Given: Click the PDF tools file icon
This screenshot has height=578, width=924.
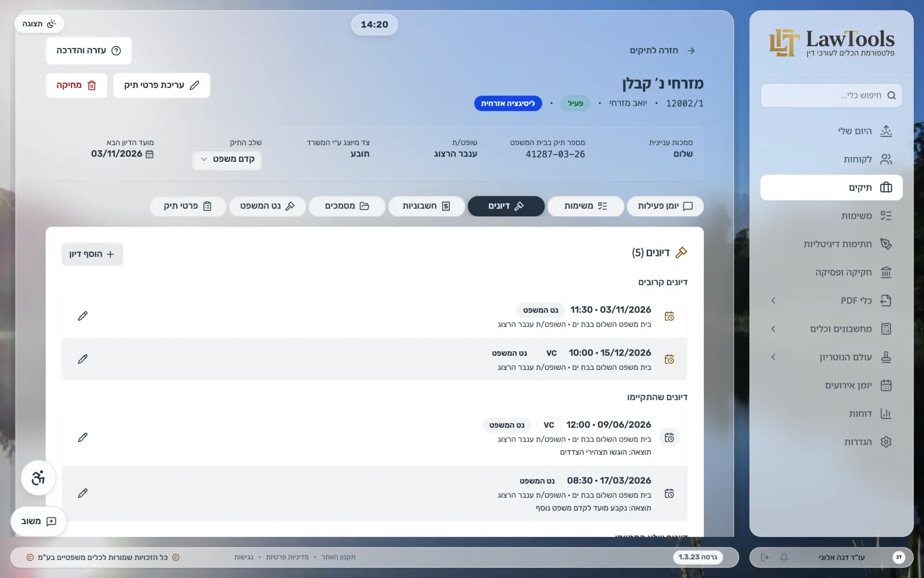Looking at the screenshot, I should point(886,301).
